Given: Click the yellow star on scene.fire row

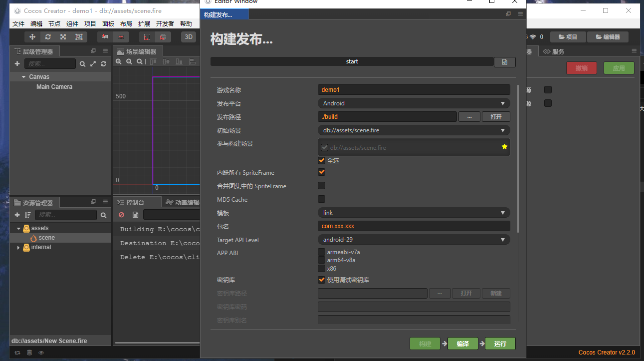Looking at the screenshot, I should click(504, 147).
